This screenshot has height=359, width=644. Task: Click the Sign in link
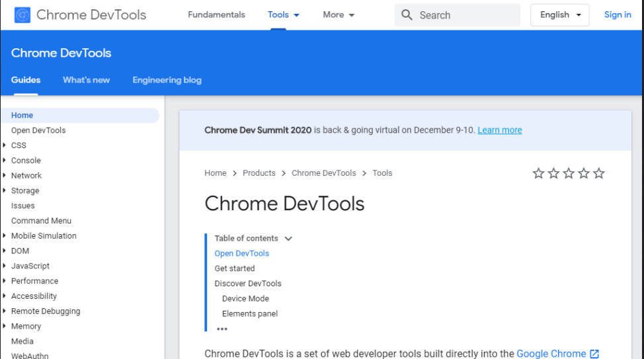point(618,15)
